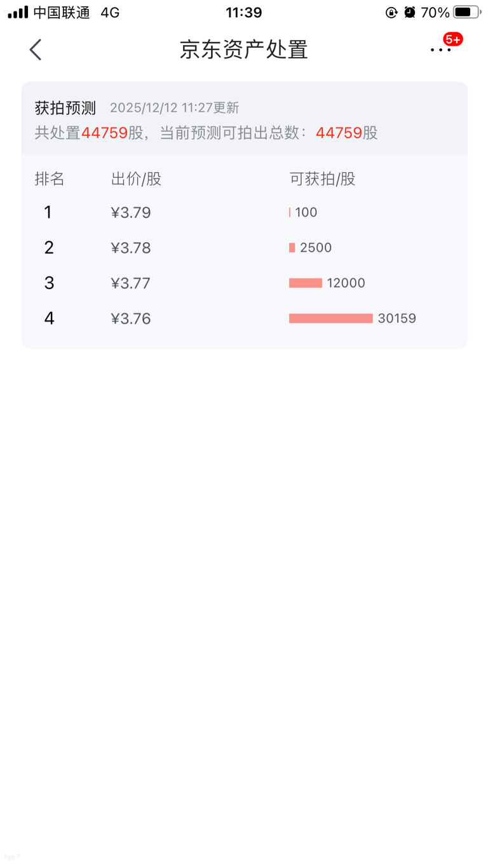The width and height of the screenshot is (488, 868).
Task: Tap the 2025/12/12 11:27更新 timestamp
Action: (174, 108)
